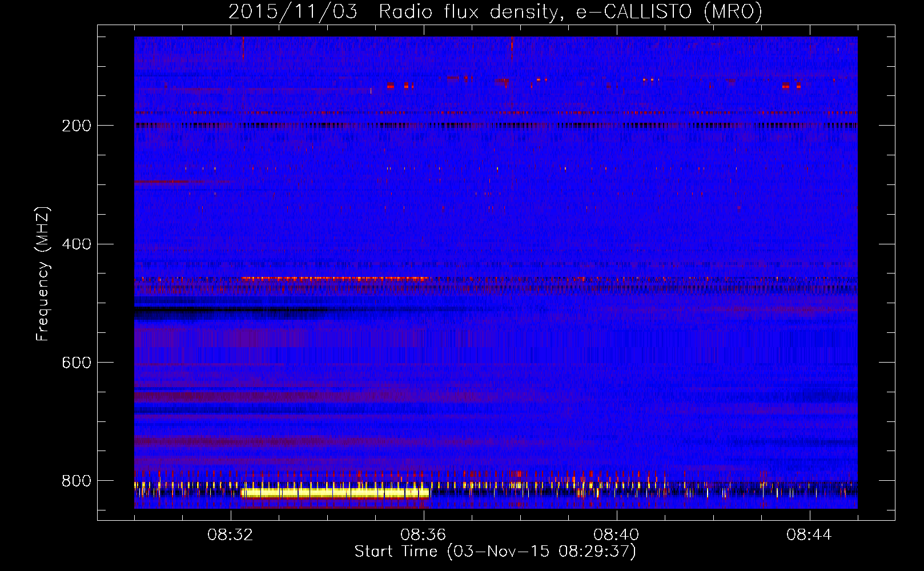The height and width of the screenshot is (571, 924).
Task: Click the "Start Time (03-Nov-15 08:29:37)" label
Action: [495, 552]
